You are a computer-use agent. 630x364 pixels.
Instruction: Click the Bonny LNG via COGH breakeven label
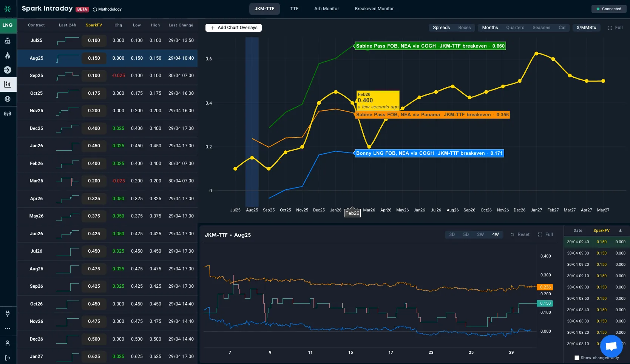(429, 153)
